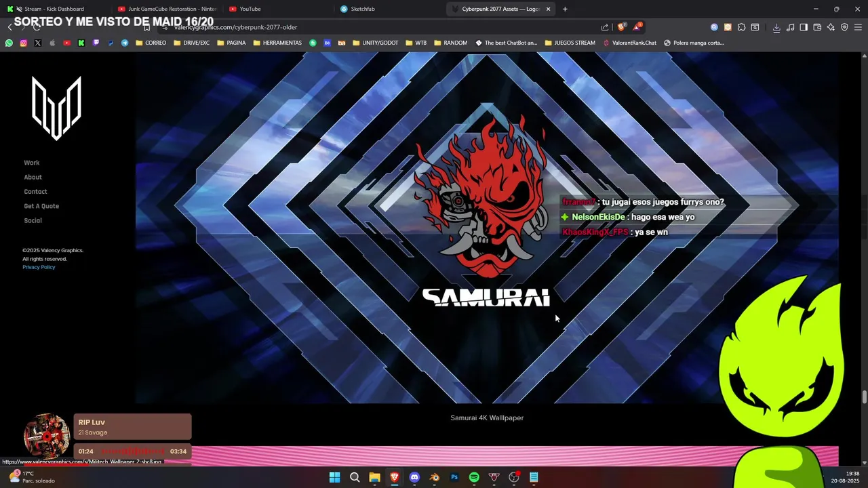This screenshot has width=868, height=488.
Task: Click the media control music note icon
Action: (x=790, y=27)
